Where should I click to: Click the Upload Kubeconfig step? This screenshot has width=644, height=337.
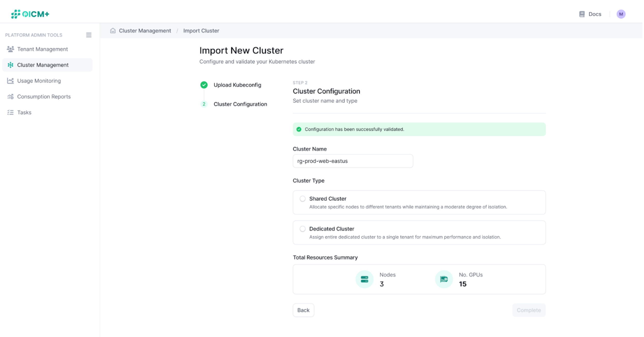[x=237, y=85]
